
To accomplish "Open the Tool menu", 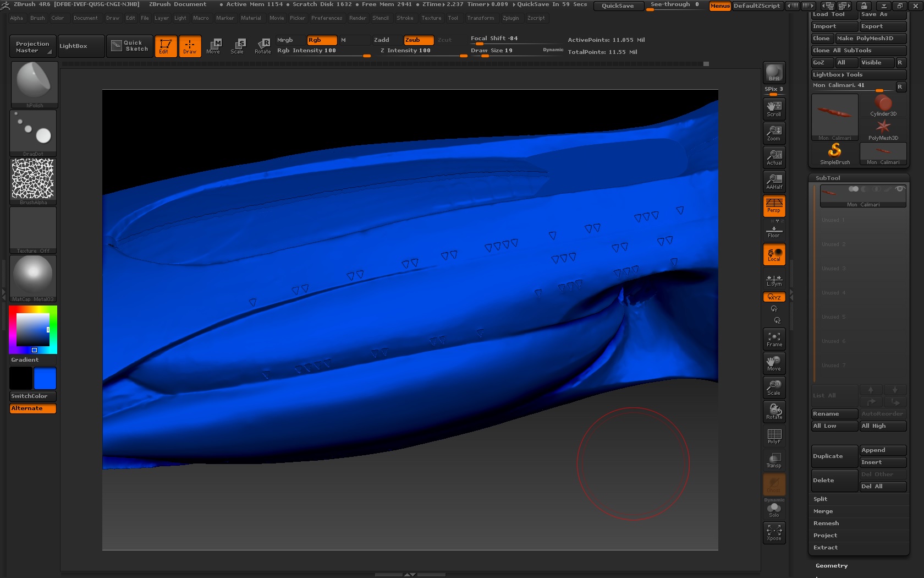I will click(453, 18).
